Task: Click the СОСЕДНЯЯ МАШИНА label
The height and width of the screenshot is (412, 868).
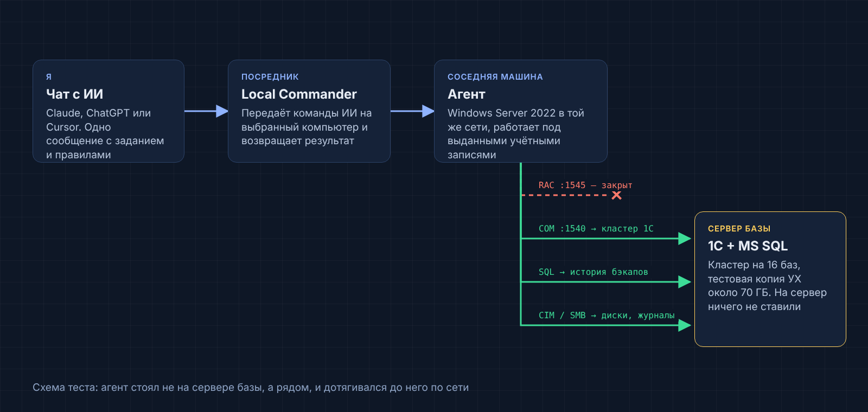Action: tap(495, 77)
